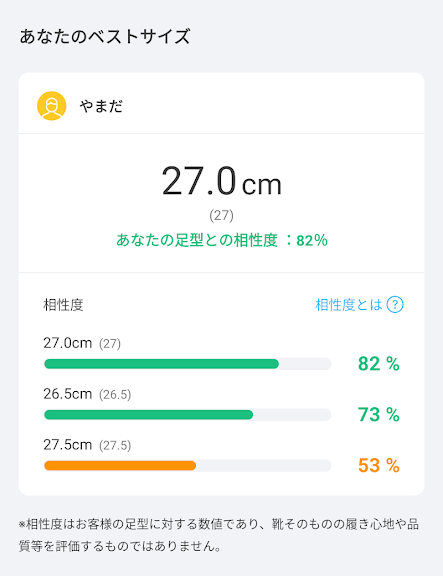
Task: Click the green 82 % percentage text
Action: [x=379, y=364]
